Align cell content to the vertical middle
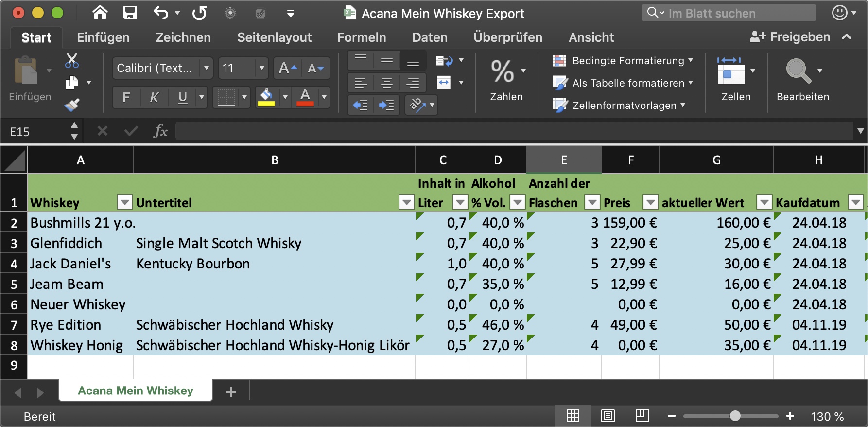The width and height of the screenshot is (868, 427). [387, 60]
